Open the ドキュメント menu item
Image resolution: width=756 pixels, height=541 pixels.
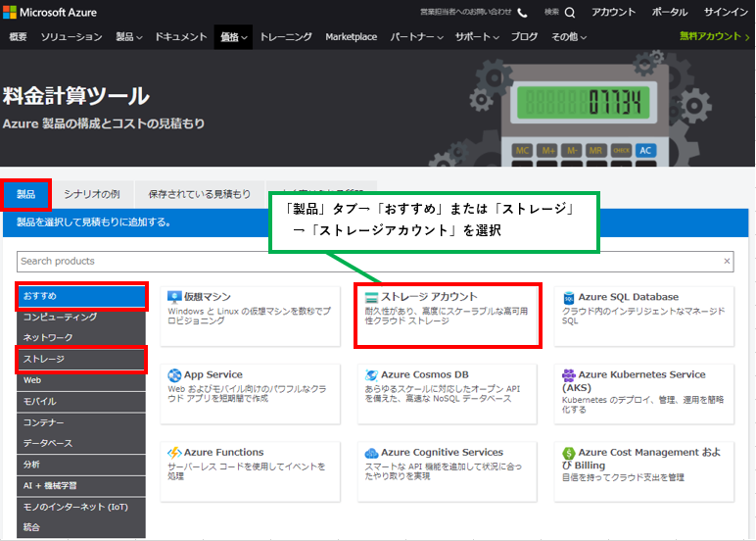coord(181,36)
